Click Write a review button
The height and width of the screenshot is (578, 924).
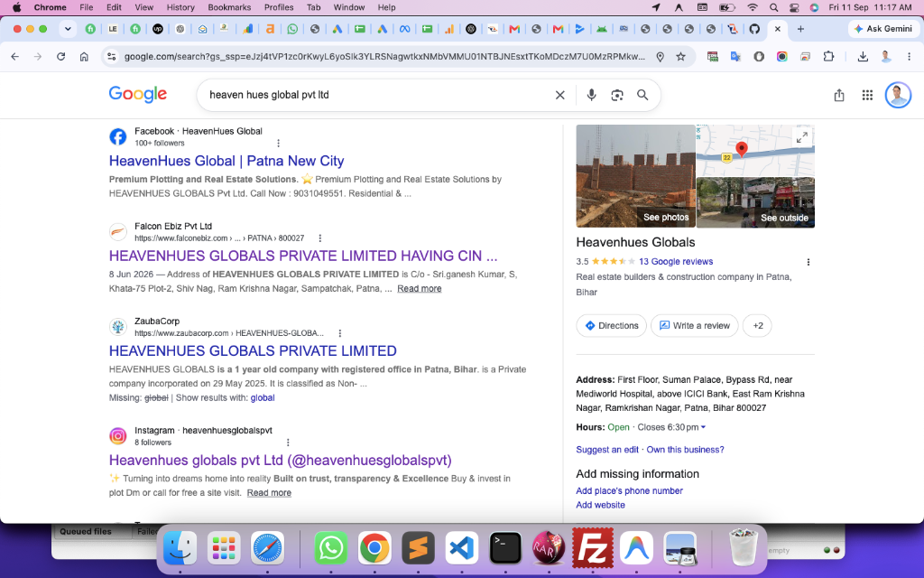point(694,325)
